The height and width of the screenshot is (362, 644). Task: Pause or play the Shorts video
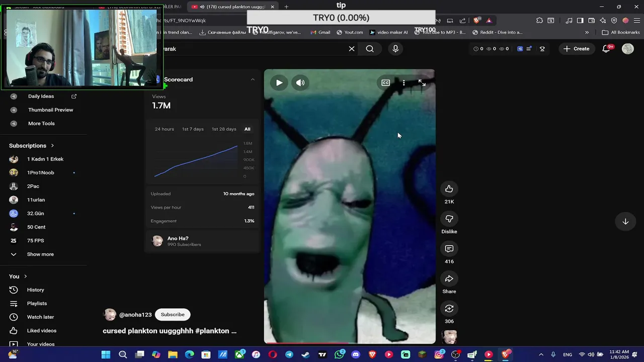pyautogui.click(x=279, y=83)
